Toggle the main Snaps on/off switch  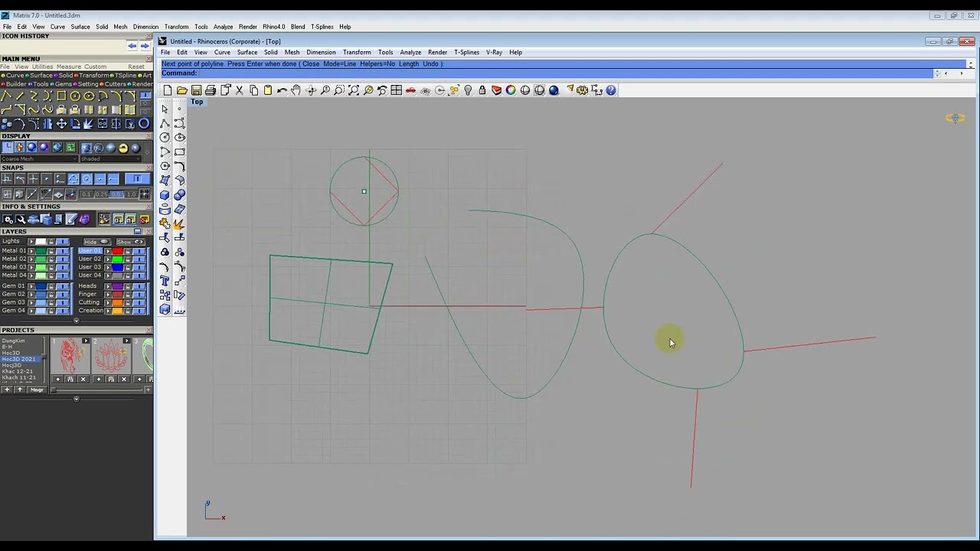click(x=138, y=178)
